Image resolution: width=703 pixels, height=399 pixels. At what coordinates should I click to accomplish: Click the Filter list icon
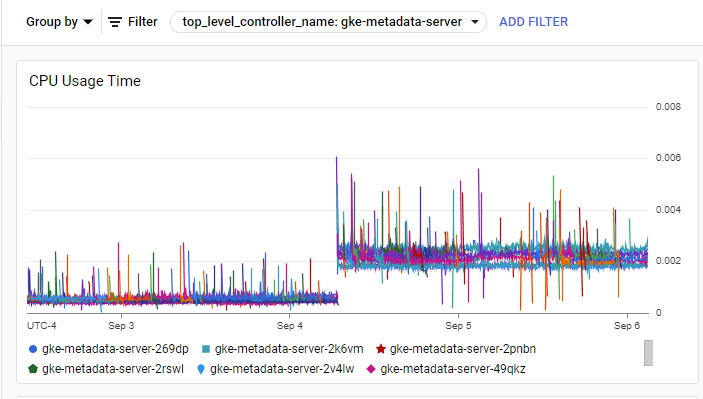(x=115, y=22)
